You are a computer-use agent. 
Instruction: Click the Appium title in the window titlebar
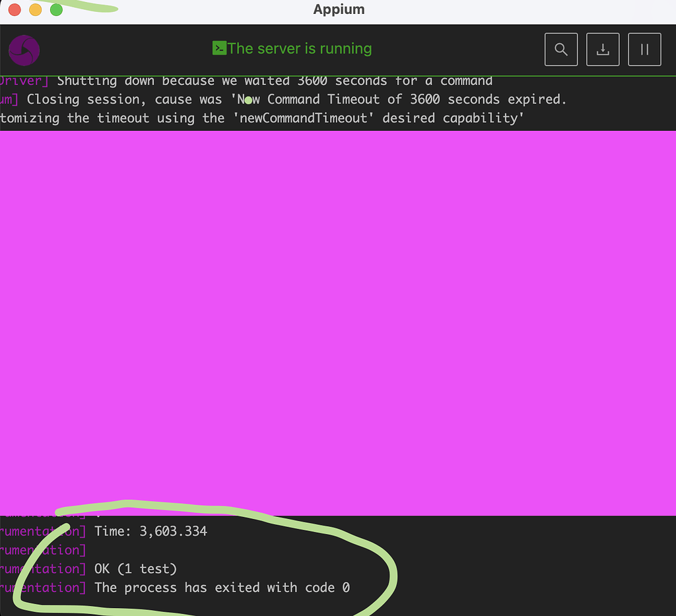pos(338,9)
